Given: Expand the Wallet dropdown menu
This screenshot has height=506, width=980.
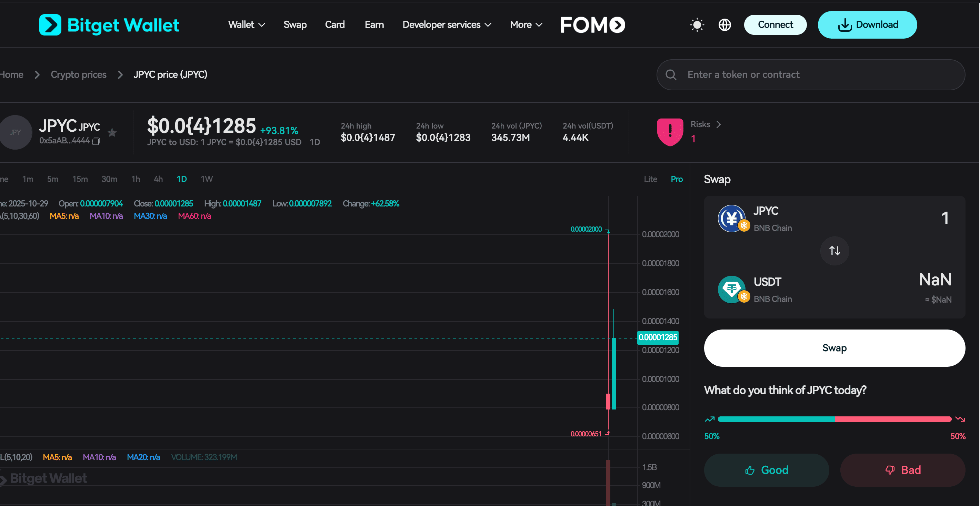Looking at the screenshot, I should coord(246,25).
